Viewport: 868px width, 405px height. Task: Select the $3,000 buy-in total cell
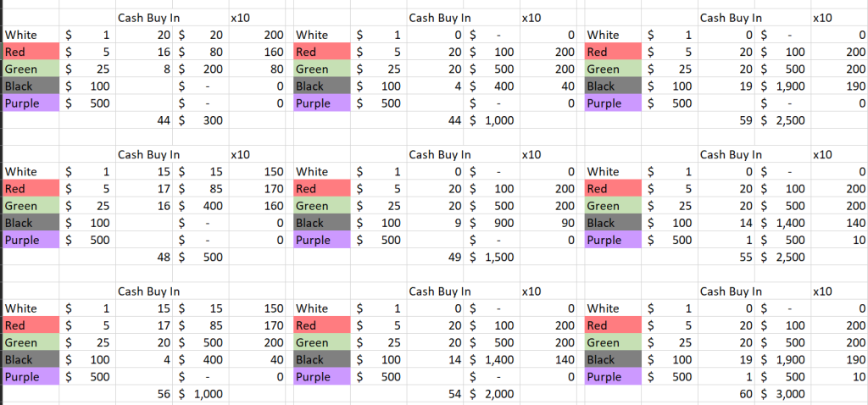click(x=784, y=394)
